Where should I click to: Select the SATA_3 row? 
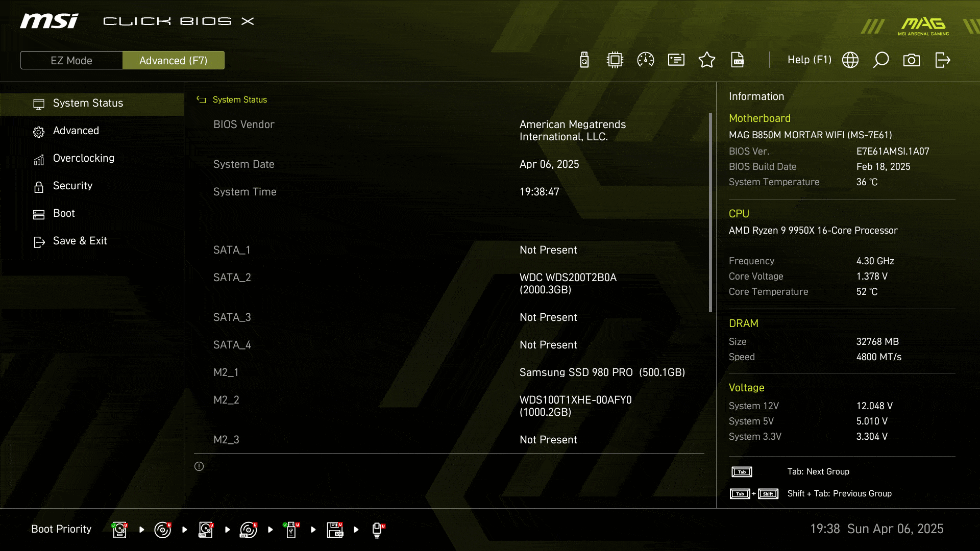[449, 317]
